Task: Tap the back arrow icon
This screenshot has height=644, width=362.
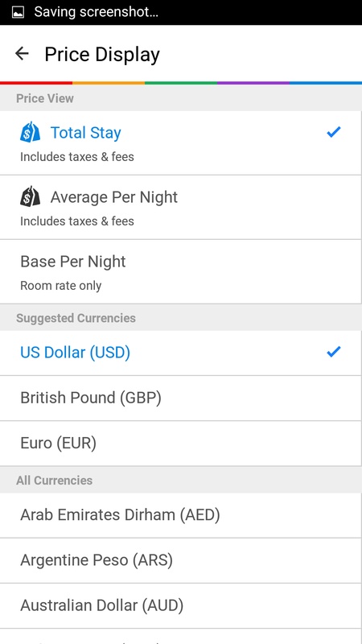Action: (22, 53)
